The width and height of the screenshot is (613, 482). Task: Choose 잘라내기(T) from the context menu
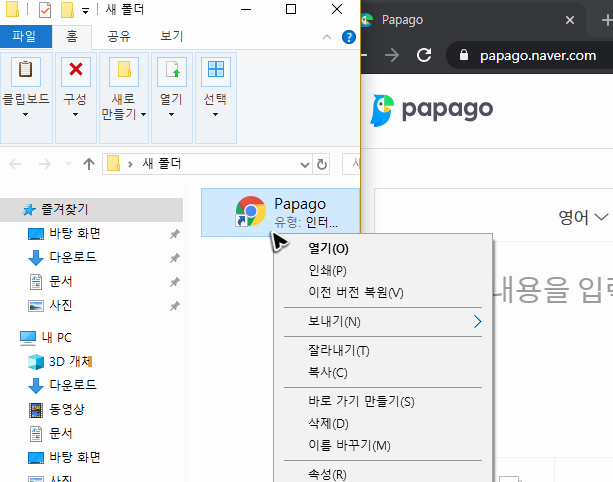point(383,351)
